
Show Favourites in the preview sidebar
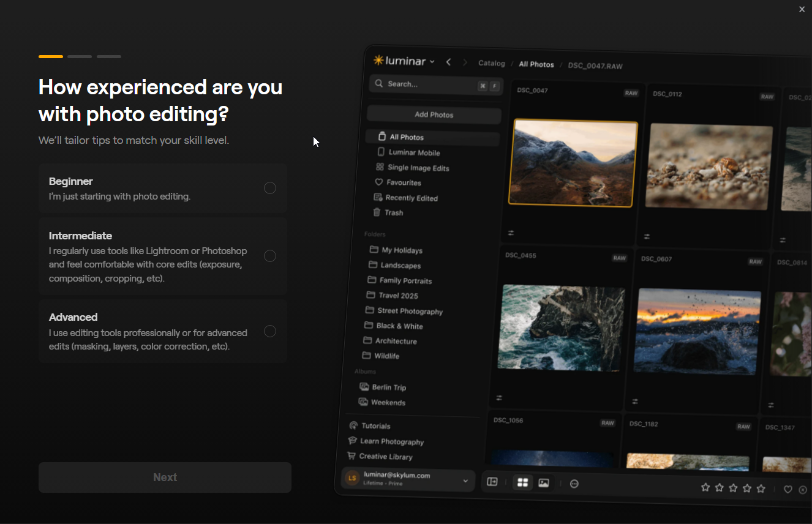pos(398,182)
